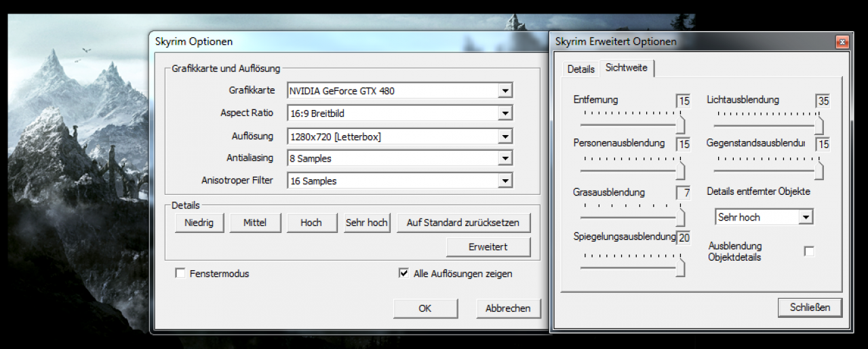Click NVIDIA GeForce GTX 480 field
The width and height of the screenshot is (868, 349).
[x=399, y=90]
